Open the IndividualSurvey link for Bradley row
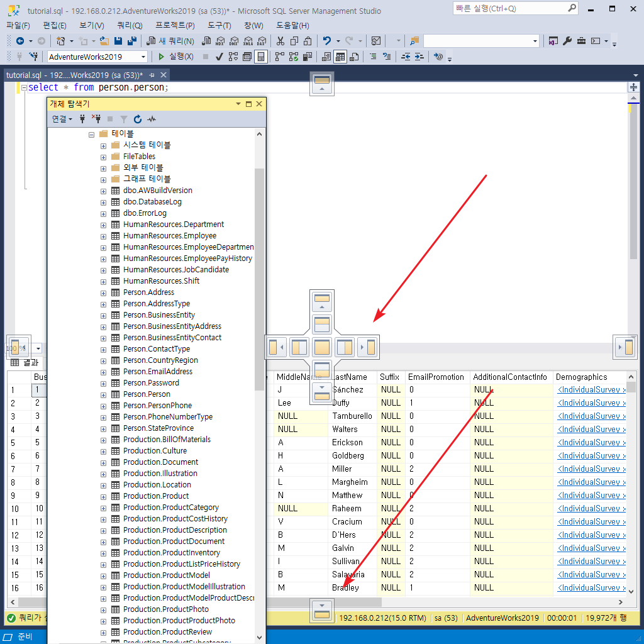This screenshot has height=644, width=644. pyautogui.click(x=591, y=588)
